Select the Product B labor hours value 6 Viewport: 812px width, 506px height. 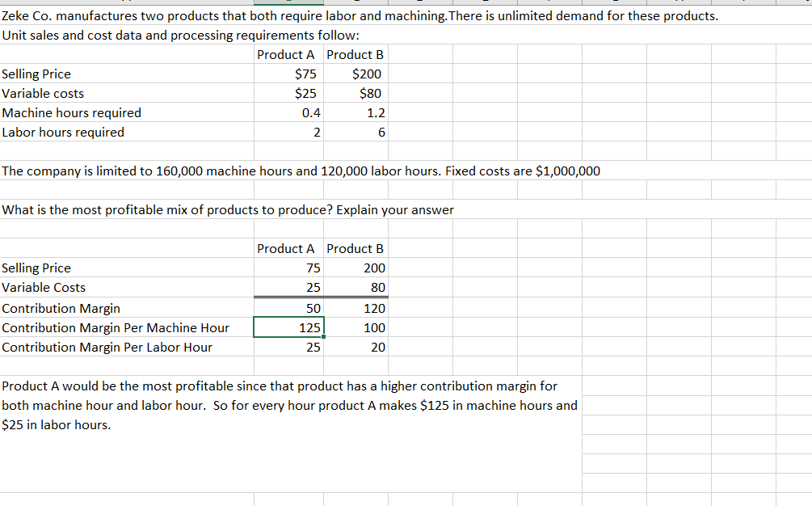click(356, 132)
